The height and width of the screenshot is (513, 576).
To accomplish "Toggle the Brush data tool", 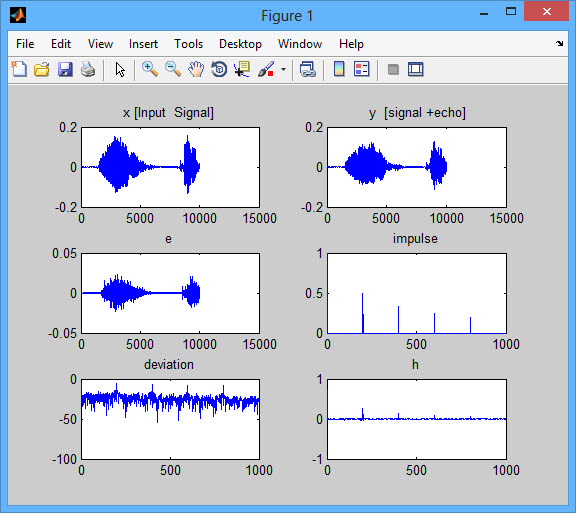I will 266,69.
